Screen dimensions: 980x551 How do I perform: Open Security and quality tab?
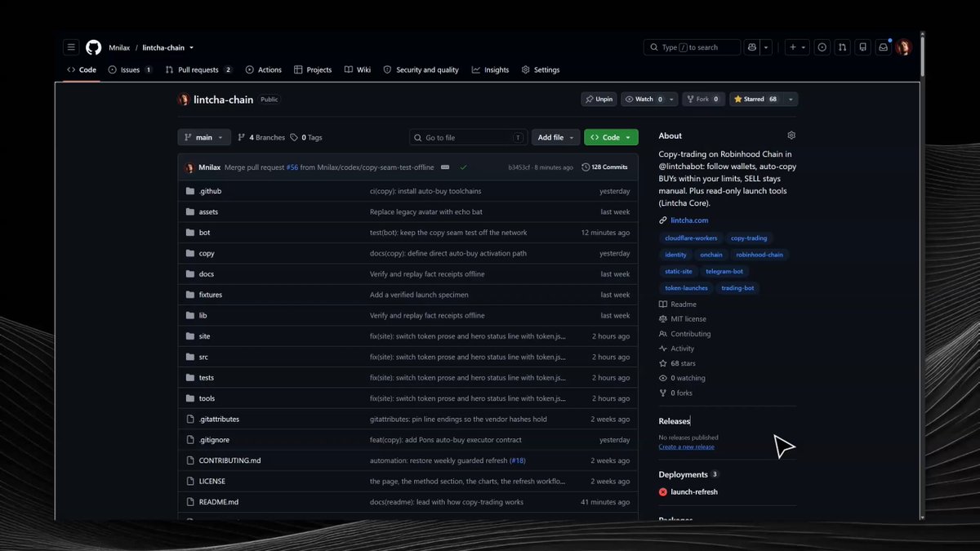421,70
